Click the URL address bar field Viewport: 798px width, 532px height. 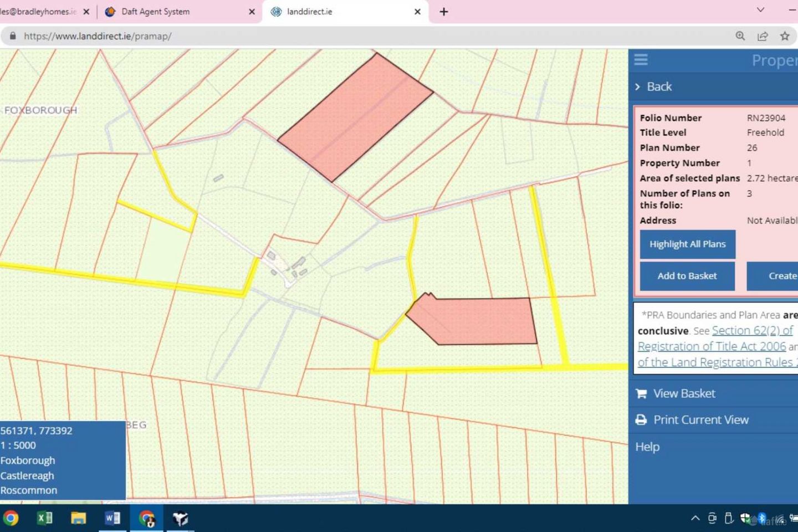[x=366, y=36]
